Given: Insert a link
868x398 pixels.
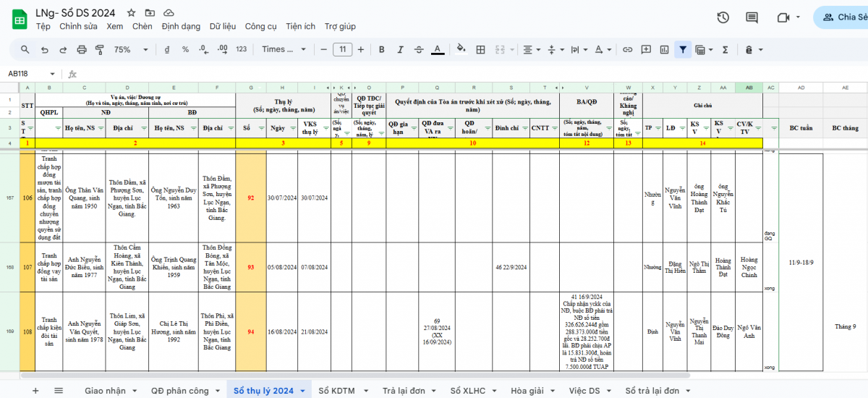Looking at the screenshot, I should point(628,49).
